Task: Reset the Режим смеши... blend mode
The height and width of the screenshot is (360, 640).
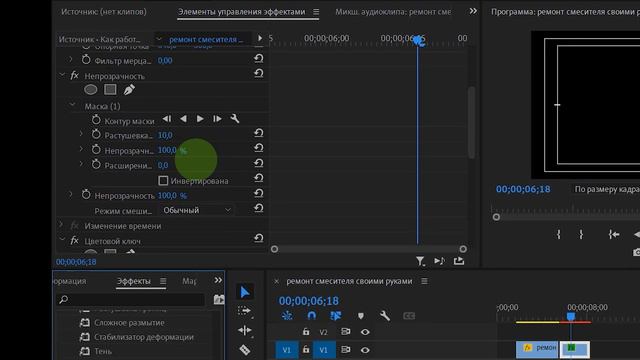Action: pos(258,208)
